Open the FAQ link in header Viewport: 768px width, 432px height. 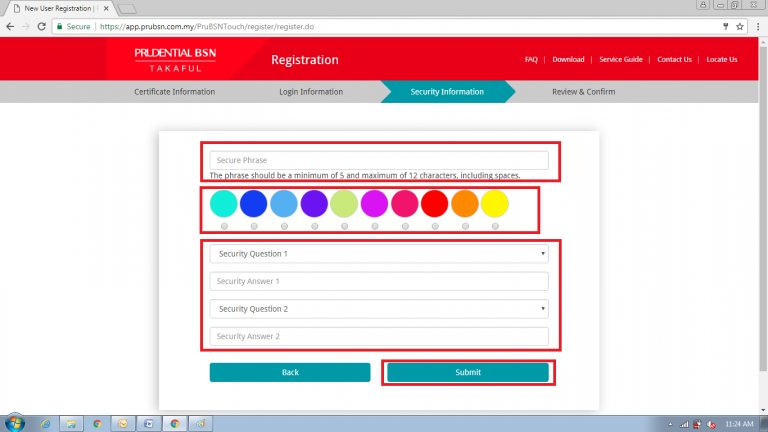point(531,59)
